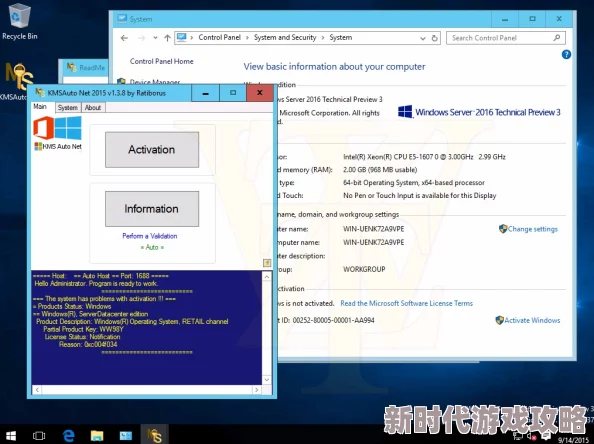
Task: Click the System window title bar icon
Action: click(x=122, y=19)
